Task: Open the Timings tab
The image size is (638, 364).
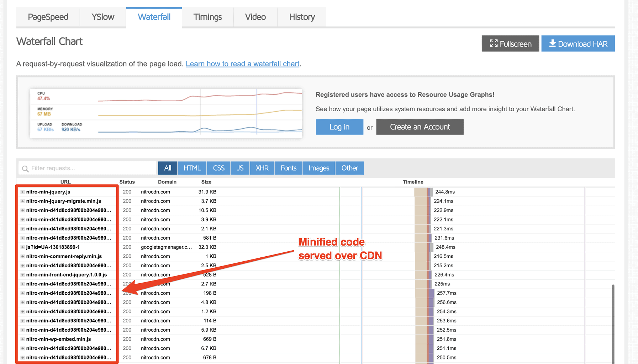Action: [207, 17]
